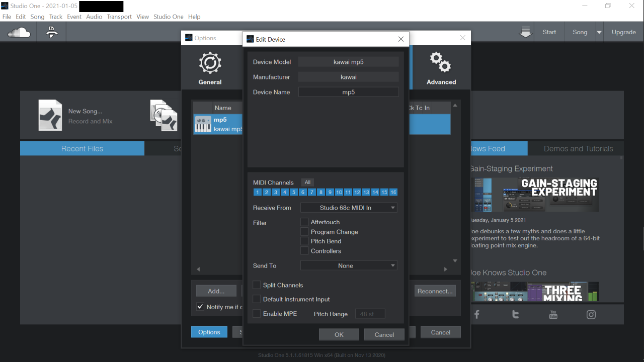Toggle MIDI channel 5
This screenshot has height=362, width=644.
coord(294,192)
